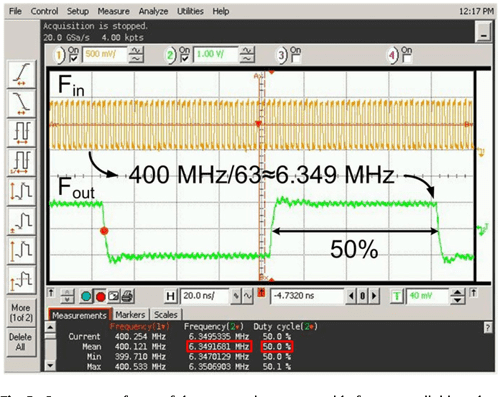
Task: Increase the channel 2 vertical scale with the upper knob icon
Action: pyautogui.click(x=247, y=51)
